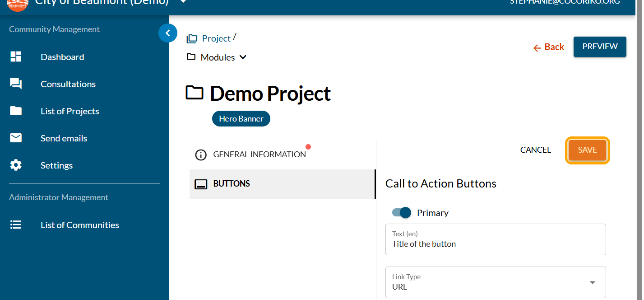
Task: Click the Project breadcrumb folder icon
Action: pos(192,39)
